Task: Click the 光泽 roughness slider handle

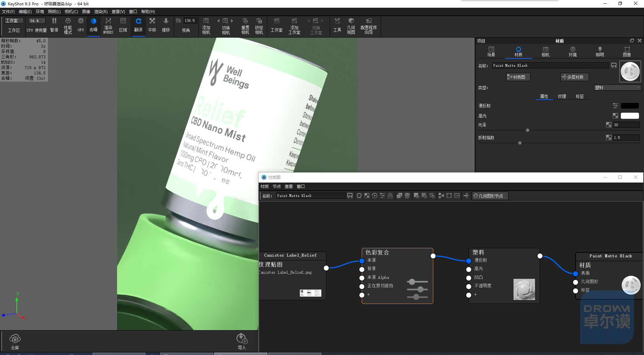Action: click(528, 130)
